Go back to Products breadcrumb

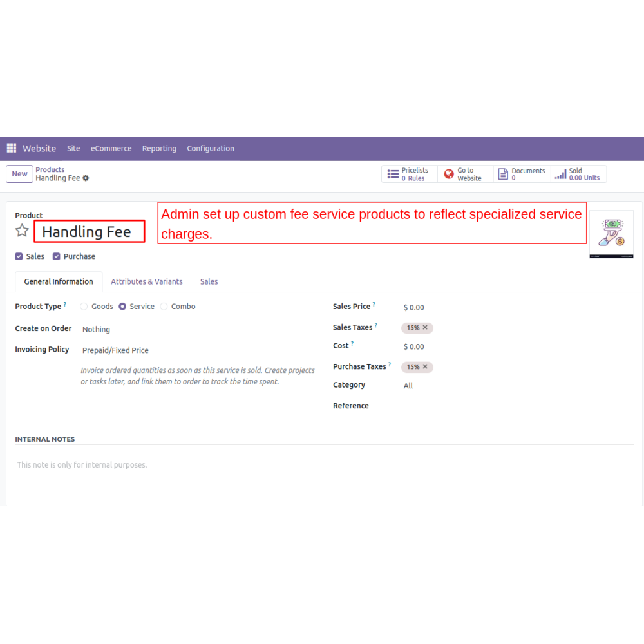[50, 169]
